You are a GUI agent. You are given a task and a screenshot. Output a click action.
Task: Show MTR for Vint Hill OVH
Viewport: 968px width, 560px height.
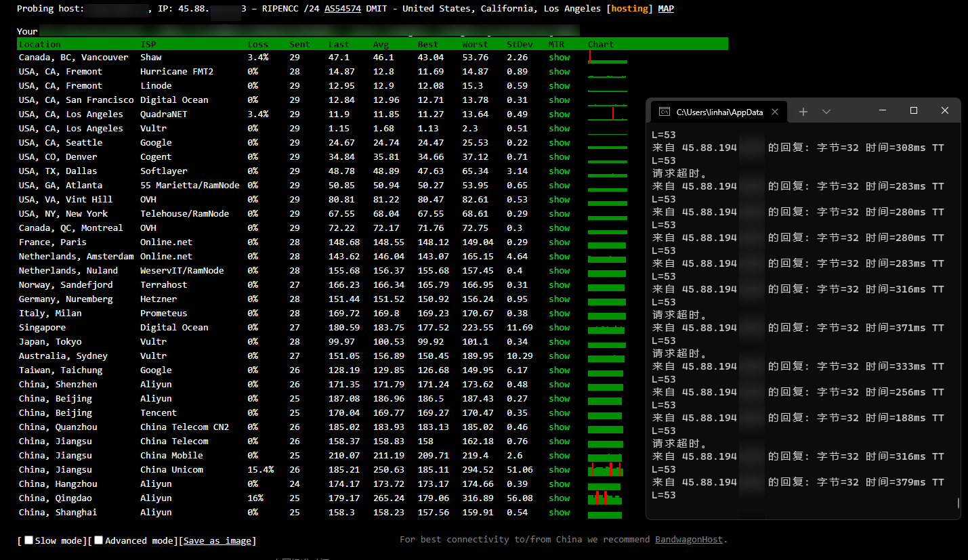pyautogui.click(x=560, y=200)
